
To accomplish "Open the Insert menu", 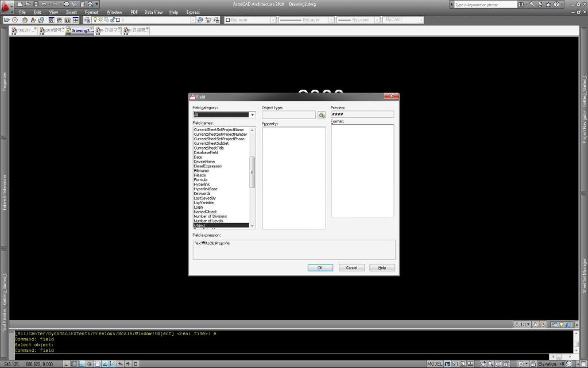I will click(71, 12).
